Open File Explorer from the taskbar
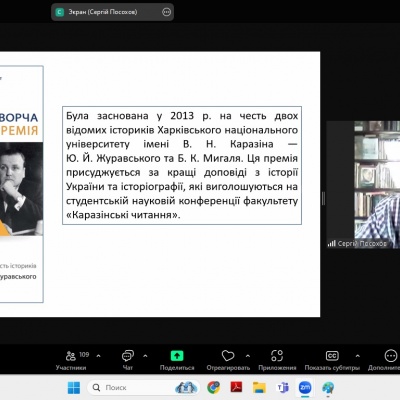This screenshot has width=400, height=400. 259,388
